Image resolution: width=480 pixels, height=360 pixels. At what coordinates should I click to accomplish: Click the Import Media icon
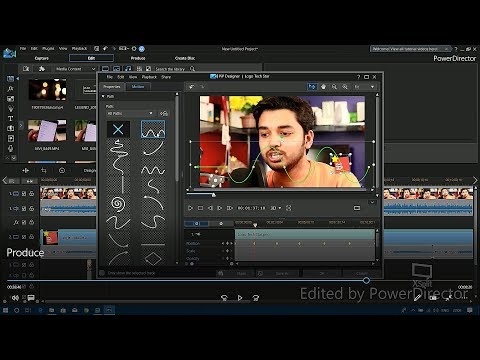tap(26, 69)
